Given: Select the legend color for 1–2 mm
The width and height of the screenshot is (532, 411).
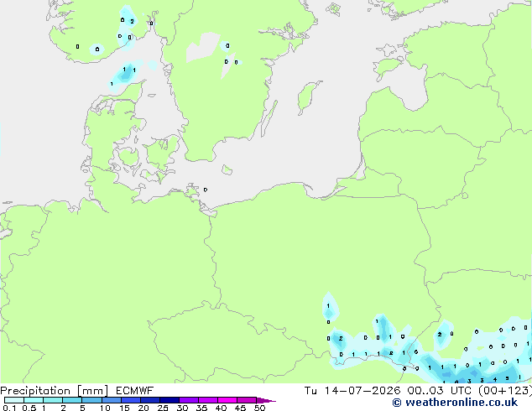Looking at the screenshot, I should point(53,400).
